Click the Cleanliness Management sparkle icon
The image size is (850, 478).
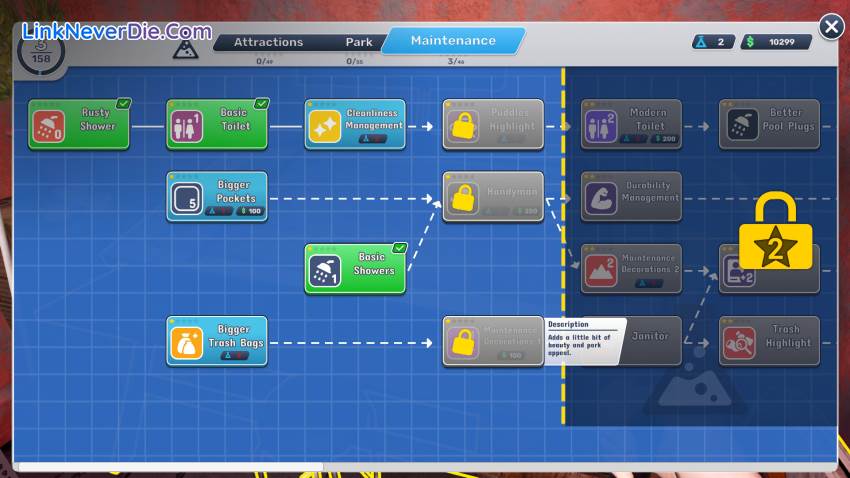click(x=325, y=126)
